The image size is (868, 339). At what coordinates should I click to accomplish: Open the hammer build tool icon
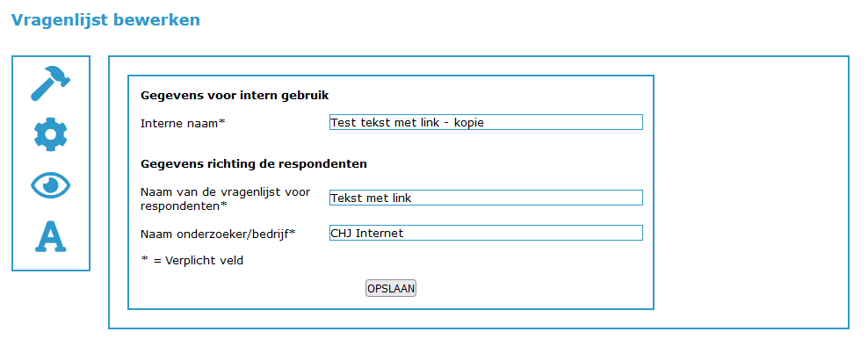[50, 83]
